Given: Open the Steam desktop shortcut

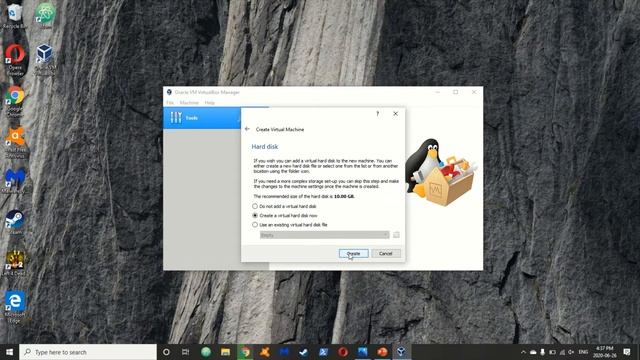Looking at the screenshot, I should coord(15,222).
